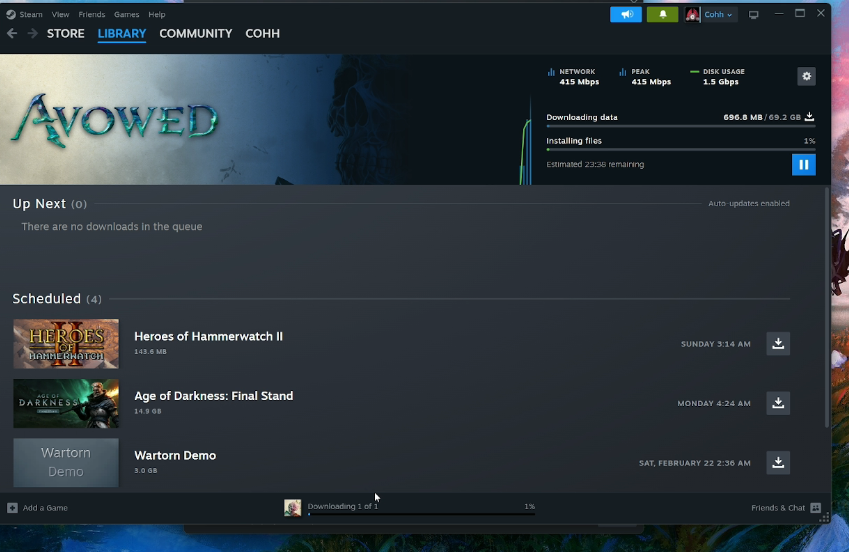Switch to the STORE tab
Image resolution: width=849 pixels, height=552 pixels.
66,34
